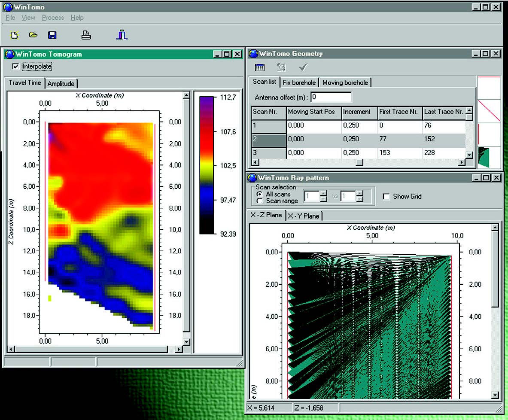Click the tomogram horizontal scroll left arrow
This screenshot has width=508, height=420.
(x=11, y=349)
